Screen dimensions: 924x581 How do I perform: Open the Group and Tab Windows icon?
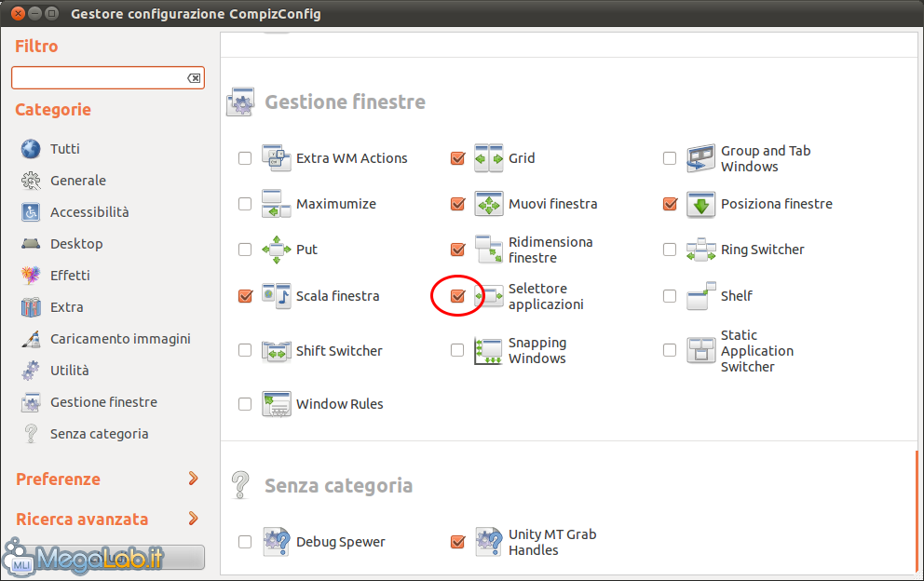(x=700, y=158)
